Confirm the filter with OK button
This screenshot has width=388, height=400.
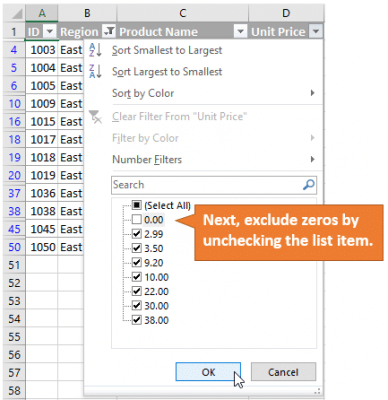(208, 372)
